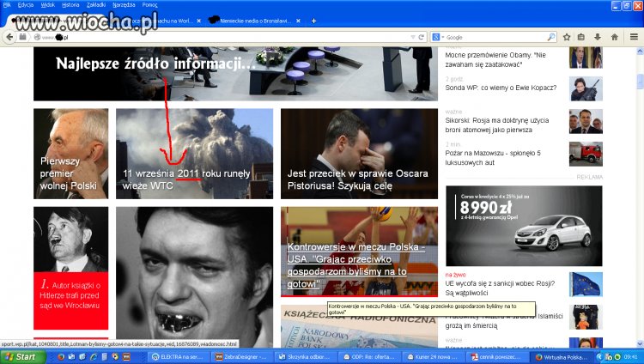
Task: Open headline 'Pożar na Mazowszu - spłonęło 5'
Action: [x=493, y=158]
